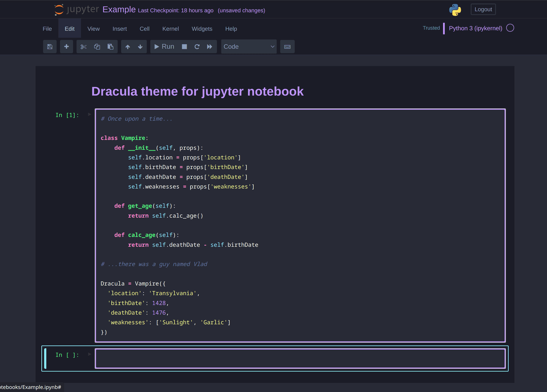Add a new cell with the plus icon
Image resolution: width=547 pixels, height=392 pixels.
point(66,46)
